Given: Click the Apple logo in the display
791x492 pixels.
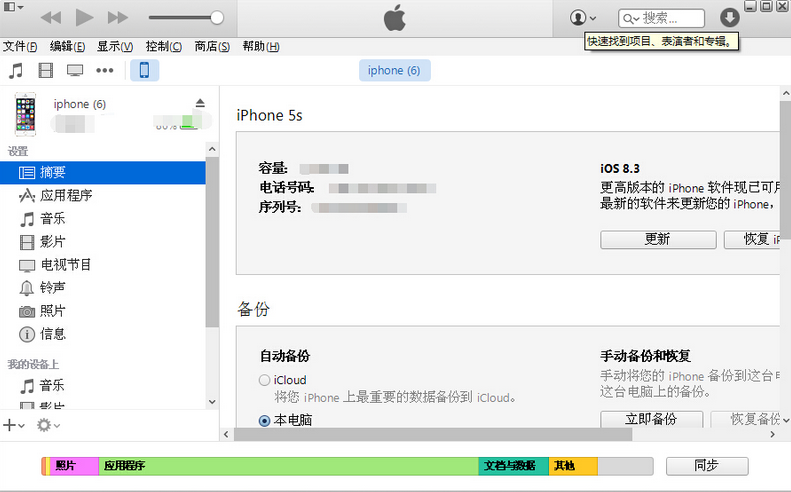Looking at the screenshot, I should pos(394,18).
